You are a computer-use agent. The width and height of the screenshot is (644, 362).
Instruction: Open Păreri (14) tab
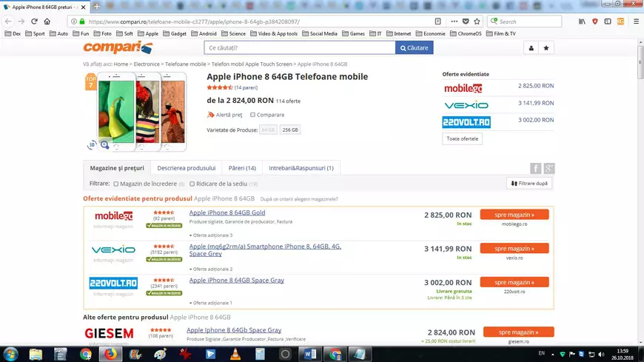click(242, 168)
